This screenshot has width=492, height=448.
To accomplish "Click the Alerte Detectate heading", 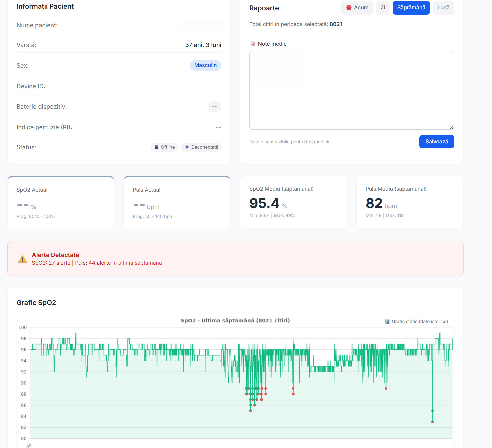I will 55,255.
